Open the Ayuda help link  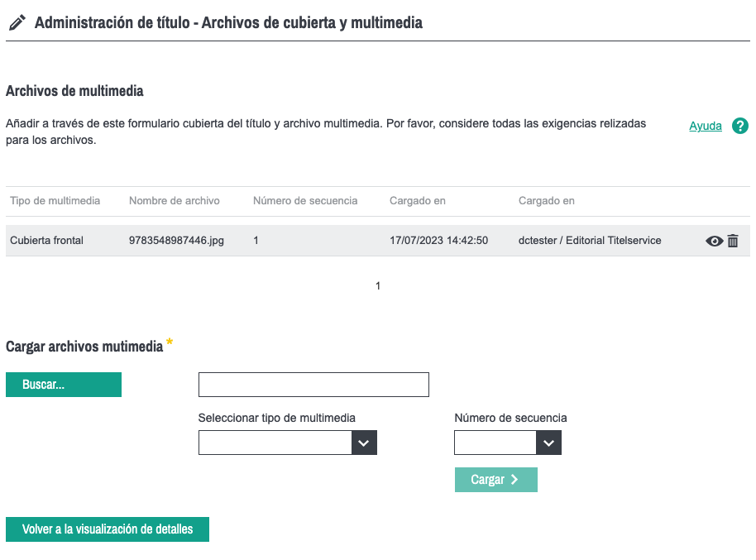(x=705, y=127)
